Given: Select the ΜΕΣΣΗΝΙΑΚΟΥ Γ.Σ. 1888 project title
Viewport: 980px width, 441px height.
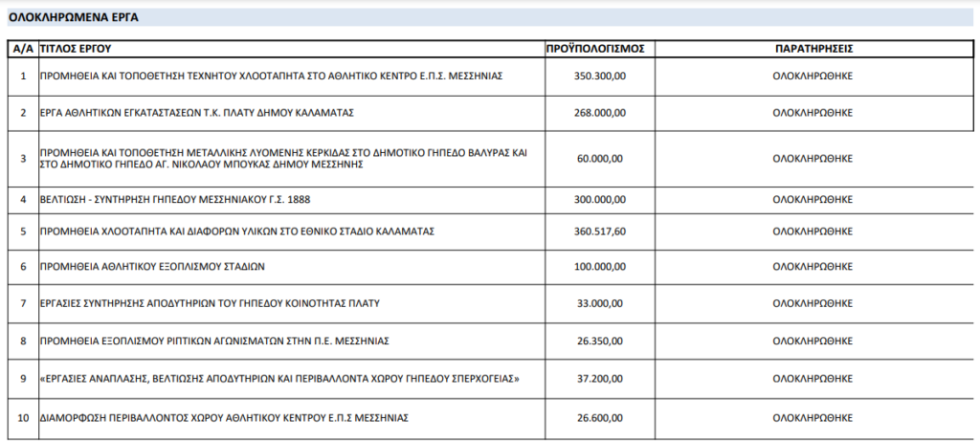Looking at the screenshot, I should (x=175, y=200).
